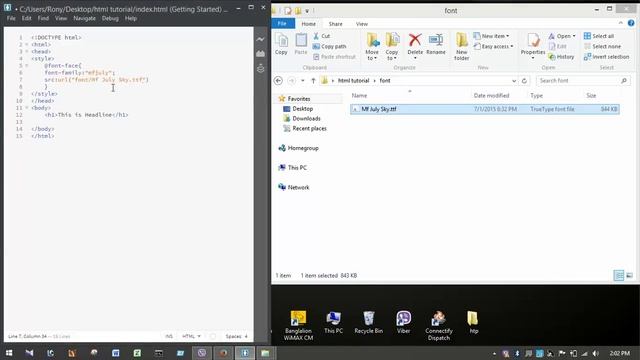Open the Connectify Dispatch desktop shortcut
The height and width of the screenshot is (360, 640).
click(x=439, y=326)
